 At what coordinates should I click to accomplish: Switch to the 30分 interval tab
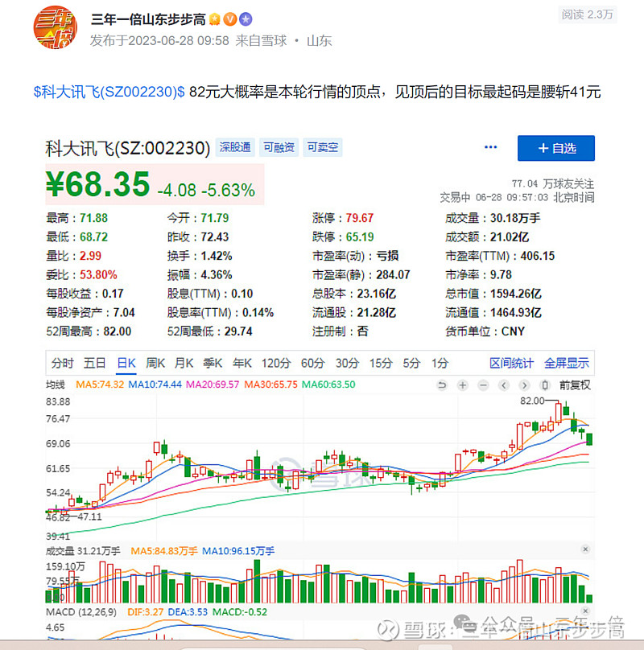[347, 363]
